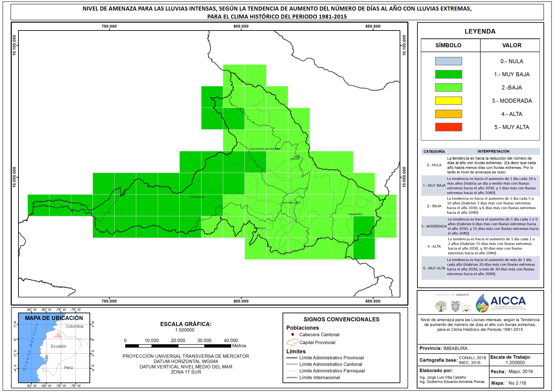Click the BAJA light green legend swatch
This screenshot has height=392, width=554.
pyautogui.click(x=448, y=87)
